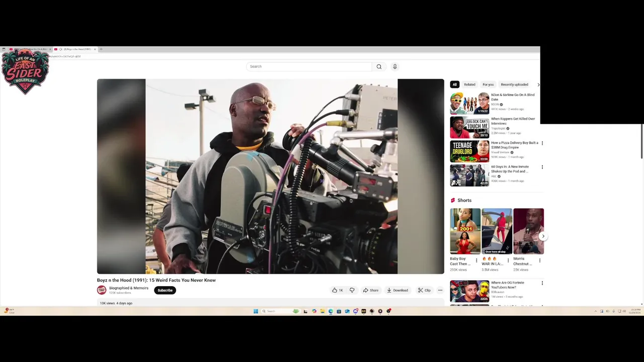Click the video title text
This screenshot has height=362, width=644.
coord(156,280)
